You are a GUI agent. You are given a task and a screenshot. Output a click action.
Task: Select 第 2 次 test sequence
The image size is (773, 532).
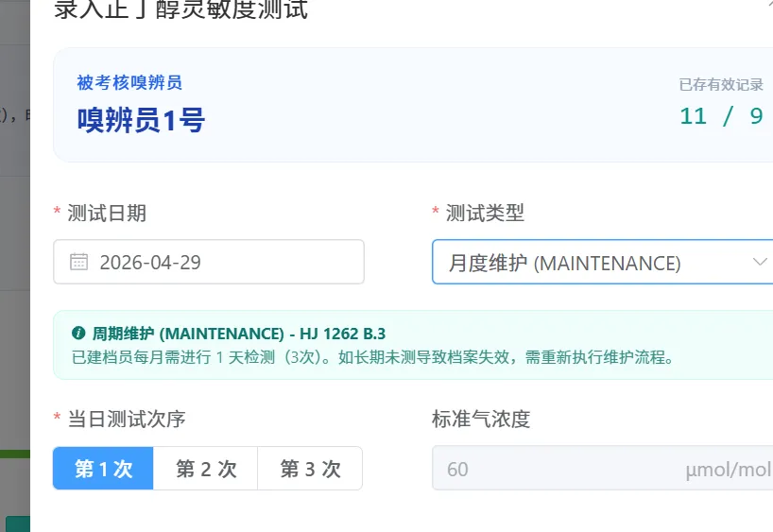pyautogui.click(x=206, y=469)
